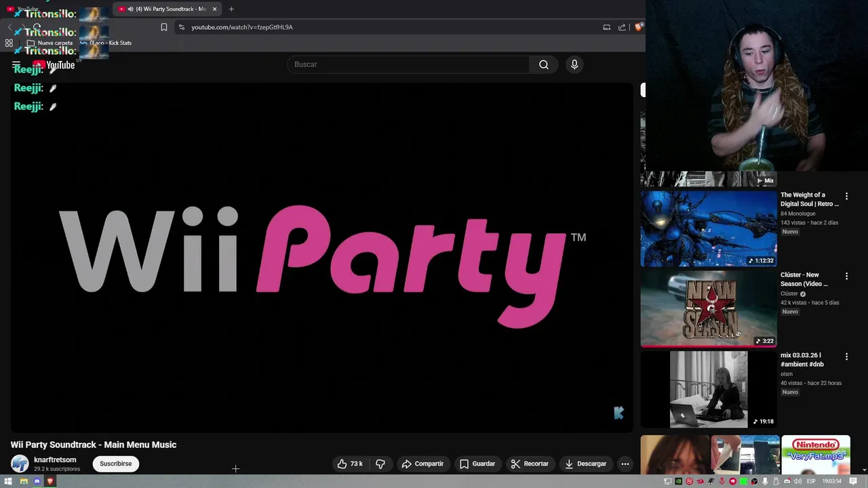Open the Windows notification center icon
Viewport: 868px width, 488px height.
(853, 481)
